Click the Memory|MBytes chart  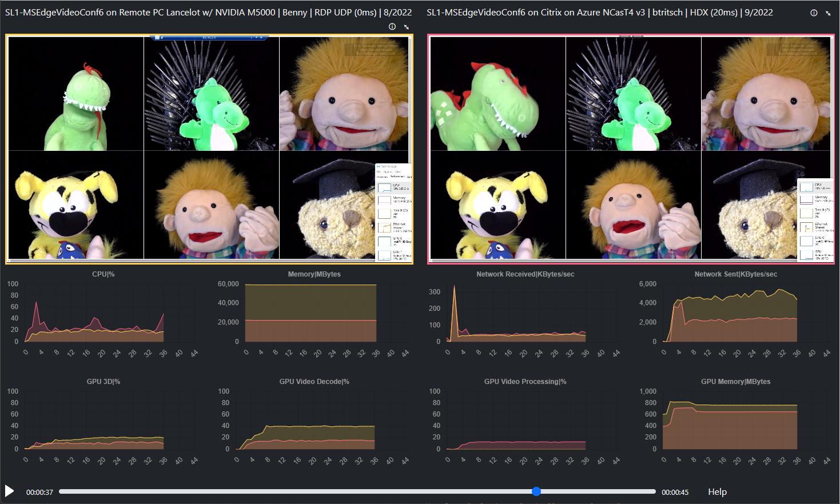(x=314, y=314)
